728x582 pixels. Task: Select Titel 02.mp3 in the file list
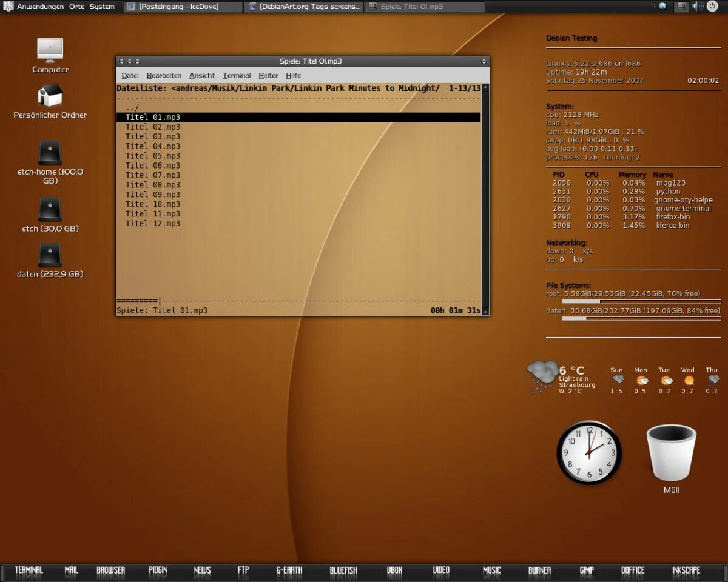point(153,127)
